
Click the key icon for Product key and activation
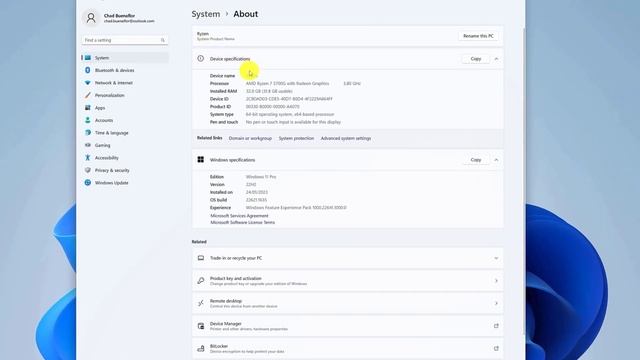201,281
